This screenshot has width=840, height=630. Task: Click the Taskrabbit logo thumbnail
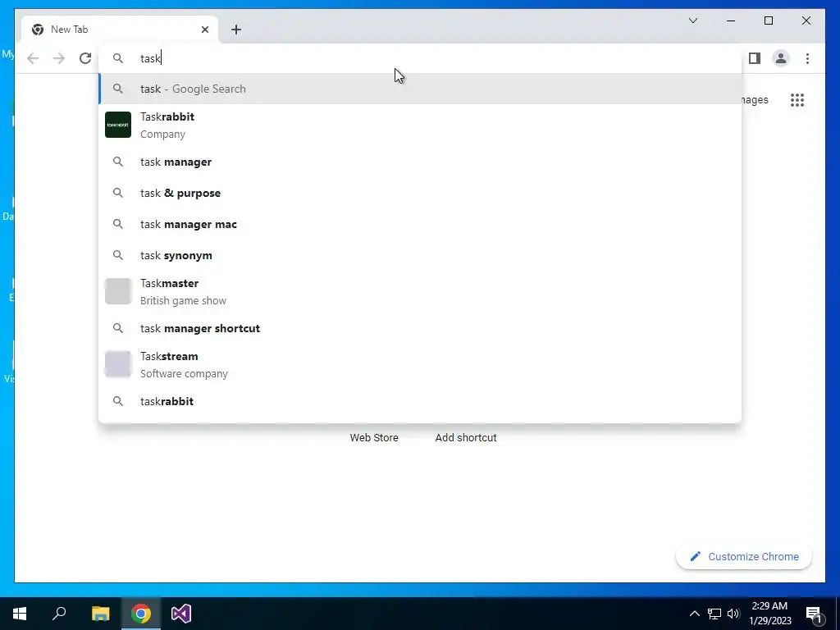pos(118,125)
